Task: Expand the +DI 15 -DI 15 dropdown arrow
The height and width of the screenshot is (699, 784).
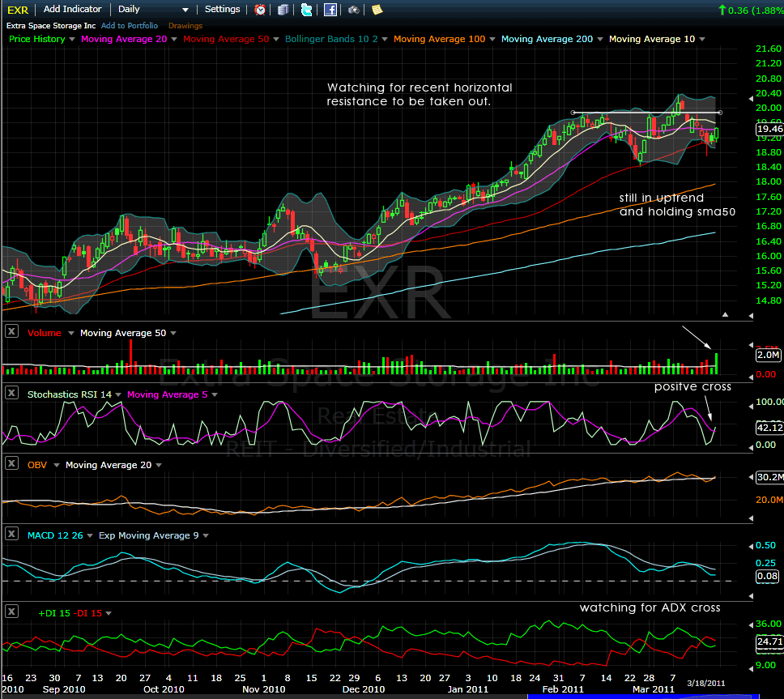Action: pyautogui.click(x=109, y=613)
